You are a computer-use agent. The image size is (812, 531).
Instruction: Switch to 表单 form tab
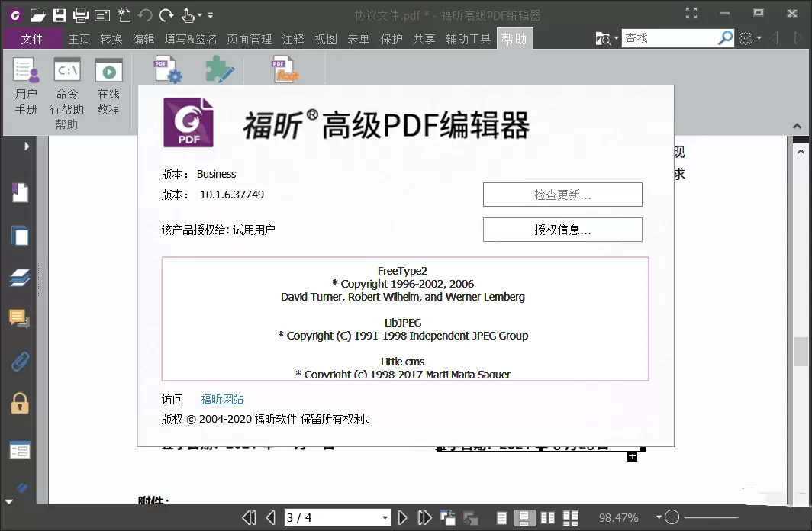pos(359,39)
